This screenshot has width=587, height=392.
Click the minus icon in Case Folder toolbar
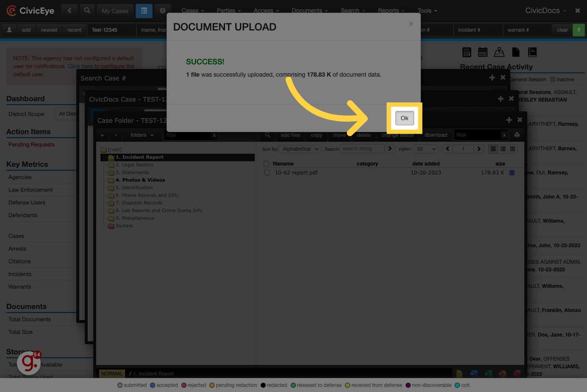[116, 135]
